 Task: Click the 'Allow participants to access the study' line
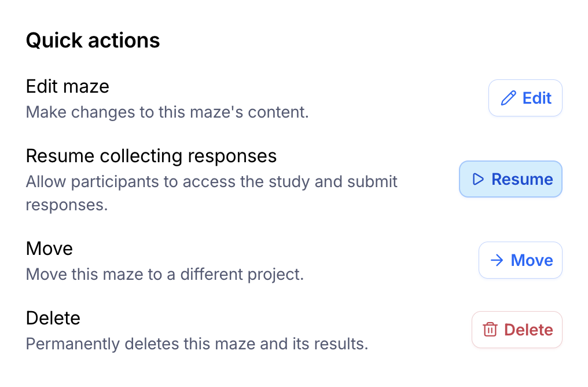(x=211, y=181)
